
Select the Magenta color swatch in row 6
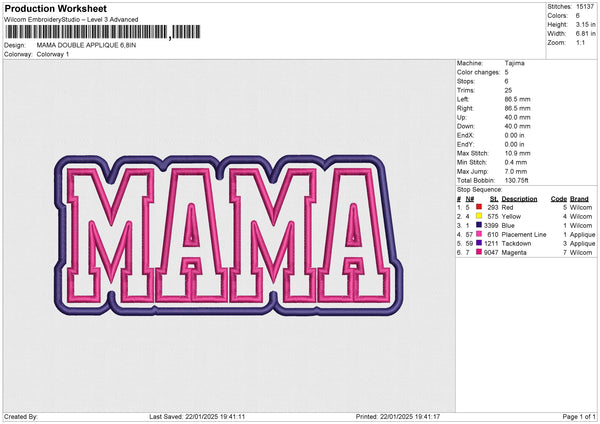click(x=479, y=252)
